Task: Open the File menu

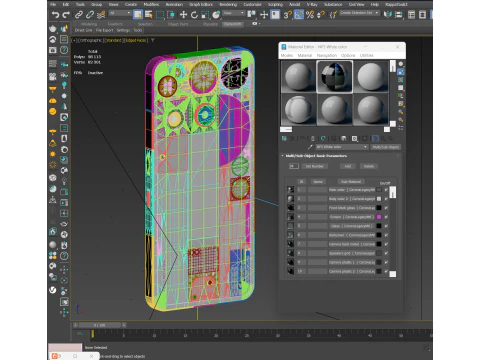Action: pos(53,4)
